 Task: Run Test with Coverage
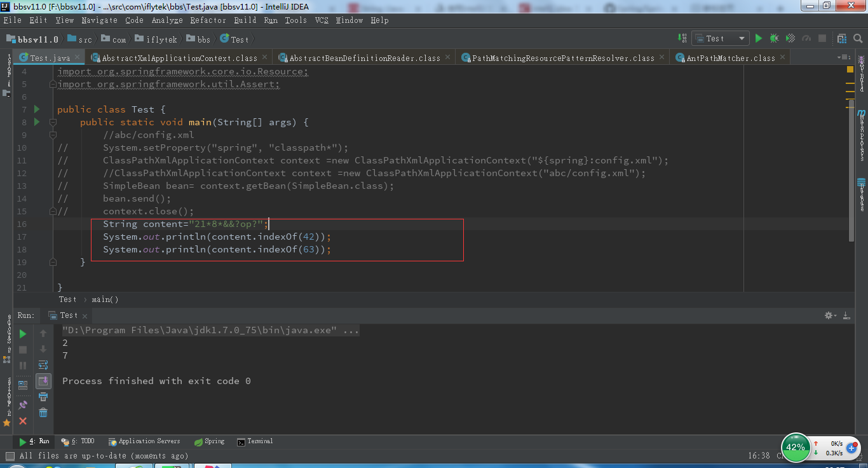point(790,39)
